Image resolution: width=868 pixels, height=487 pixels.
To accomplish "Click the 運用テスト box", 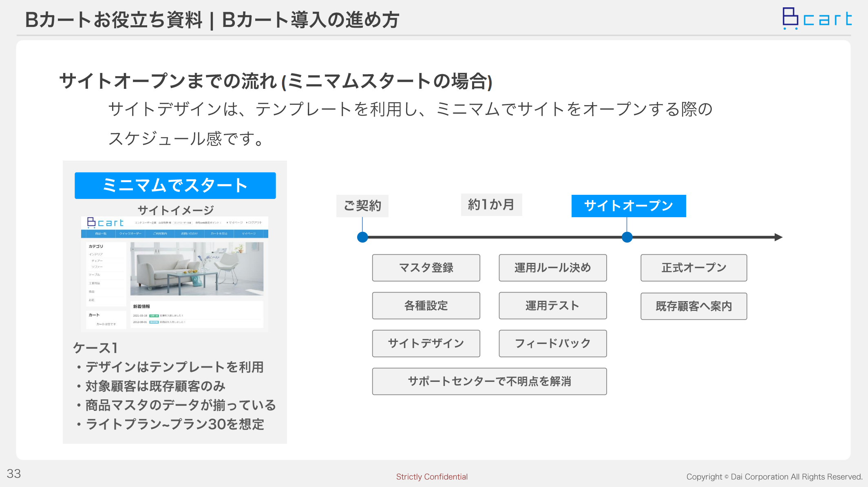I will [x=553, y=306].
